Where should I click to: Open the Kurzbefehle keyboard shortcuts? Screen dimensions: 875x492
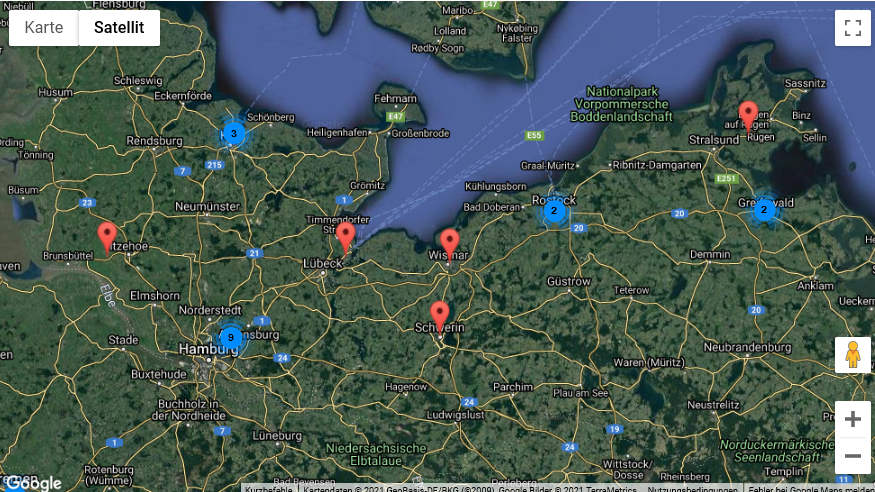[x=269, y=488]
